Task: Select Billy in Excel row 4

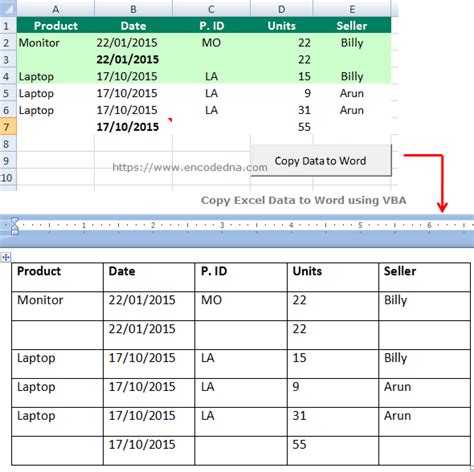Action: point(352,77)
